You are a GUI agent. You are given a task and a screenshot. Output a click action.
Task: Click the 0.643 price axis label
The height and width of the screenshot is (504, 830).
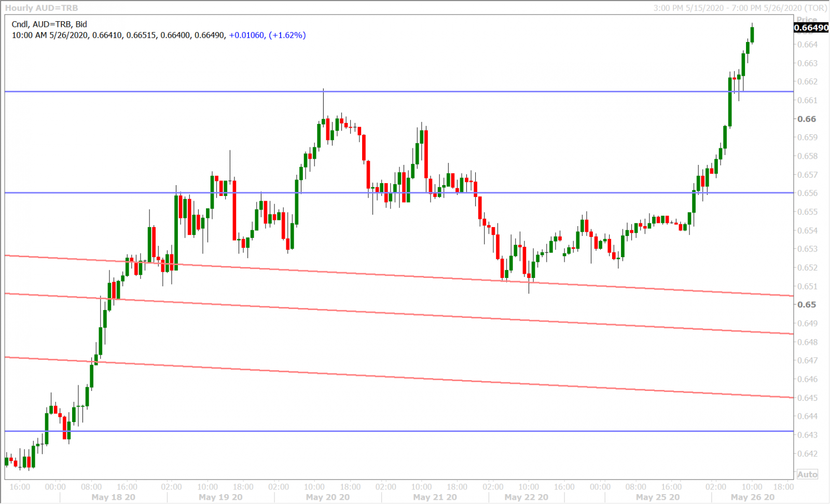click(808, 435)
